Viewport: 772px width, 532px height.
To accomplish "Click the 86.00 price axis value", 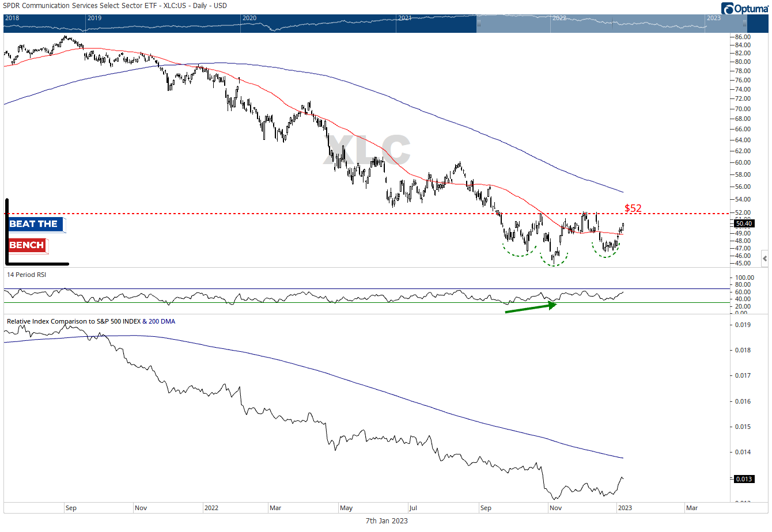I will coord(743,37).
